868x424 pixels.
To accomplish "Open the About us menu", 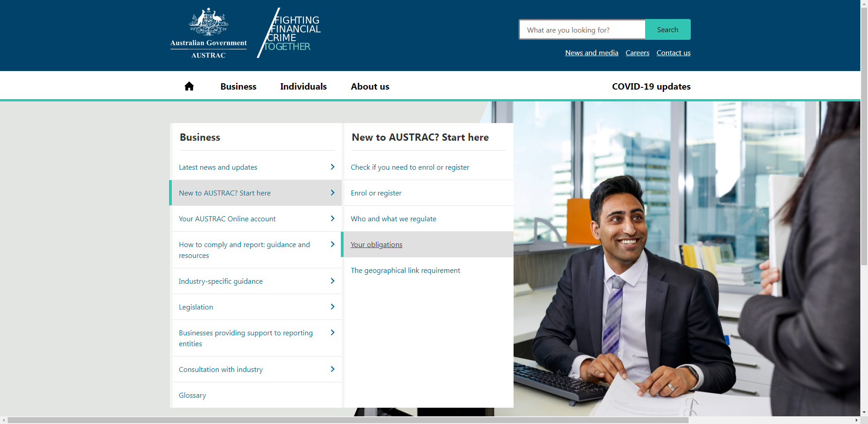I will [370, 86].
